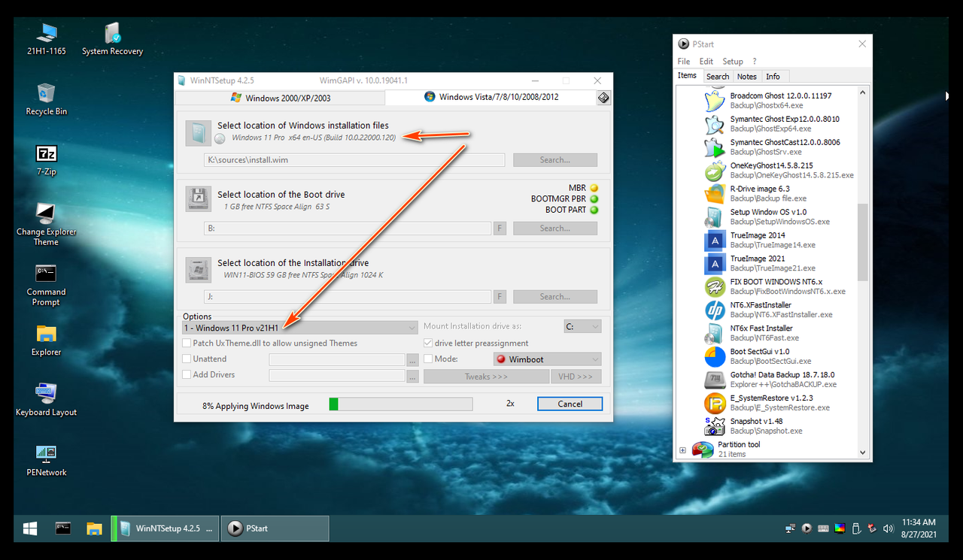Click the WinNTSetup disk icon beside the tabs
This screenshot has height=560, width=963.
tap(603, 98)
